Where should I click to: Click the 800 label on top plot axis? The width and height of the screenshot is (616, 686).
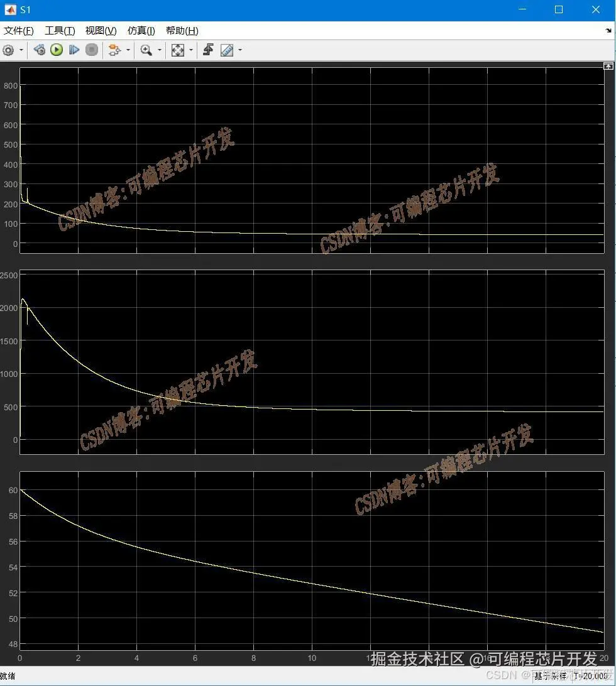(11, 85)
